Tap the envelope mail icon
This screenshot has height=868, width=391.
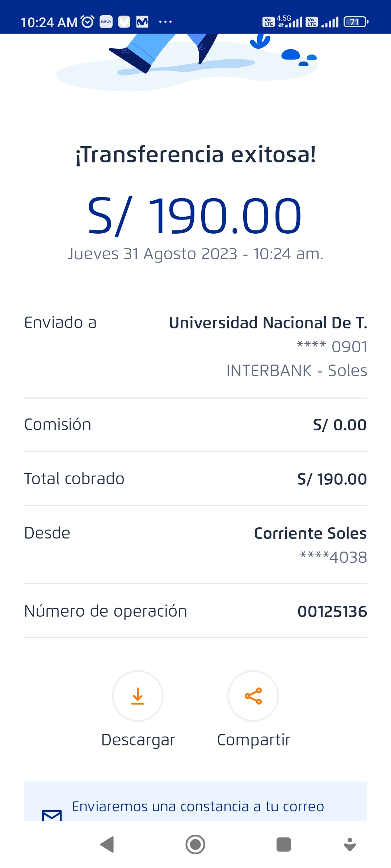click(x=52, y=814)
